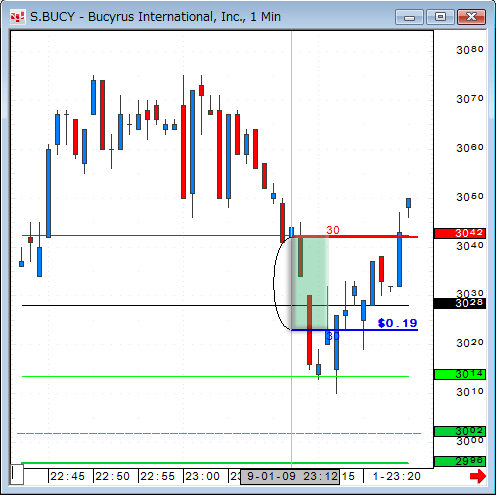Maximize the S.BUCY chart window

(440, 17)
